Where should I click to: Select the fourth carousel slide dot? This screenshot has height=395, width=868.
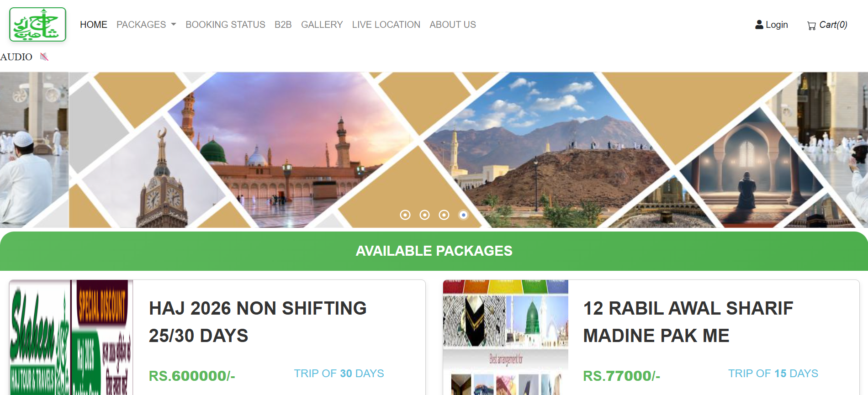tap(463, 215)
